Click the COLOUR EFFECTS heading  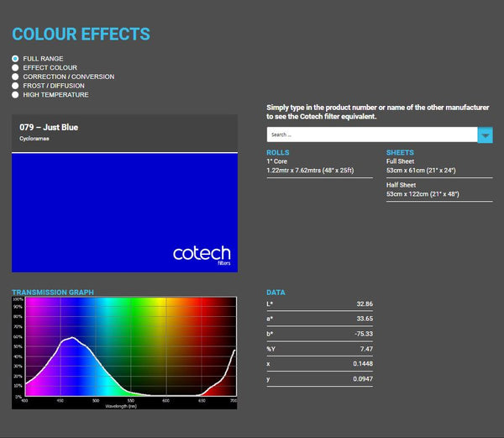coord(81,34)
